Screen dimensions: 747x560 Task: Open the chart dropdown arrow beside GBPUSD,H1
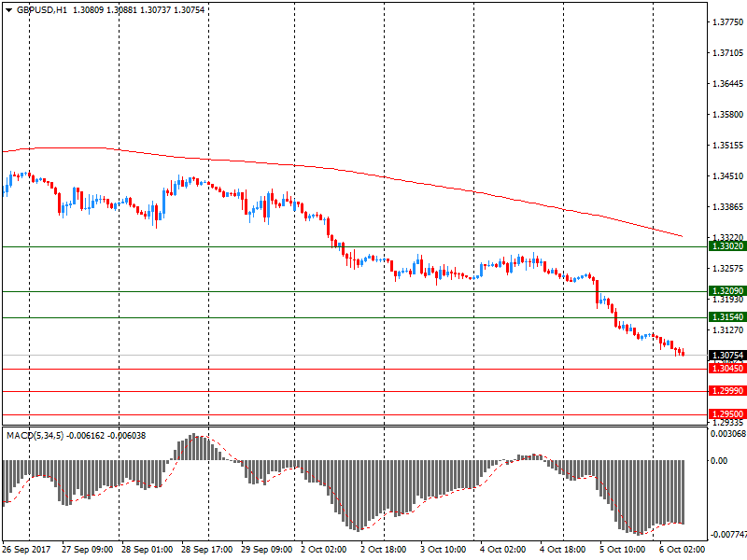pos(8,10)
